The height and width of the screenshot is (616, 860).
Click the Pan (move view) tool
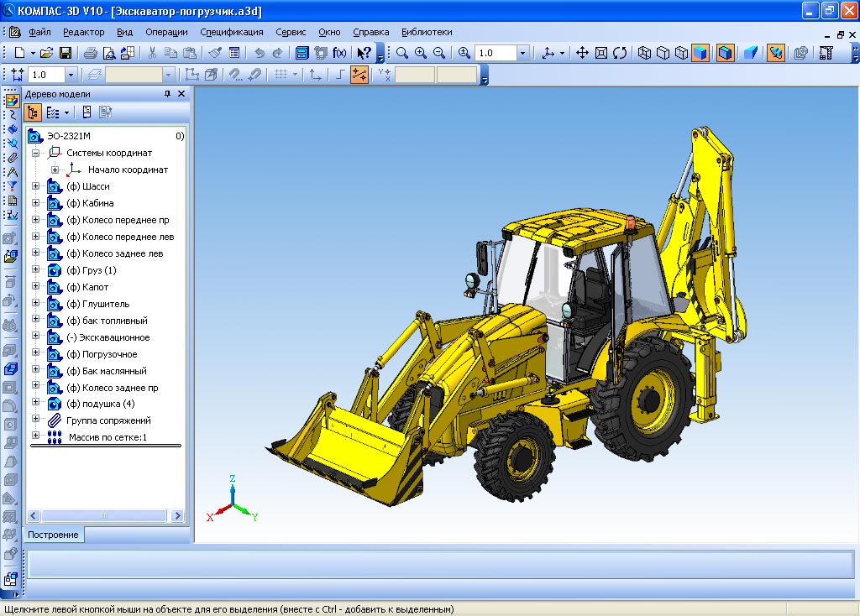[x=582, y=53]
